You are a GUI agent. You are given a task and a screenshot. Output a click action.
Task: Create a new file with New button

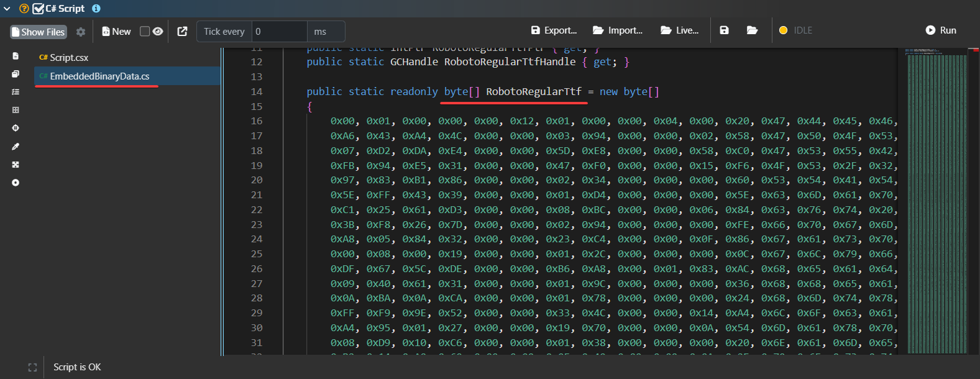116,32
